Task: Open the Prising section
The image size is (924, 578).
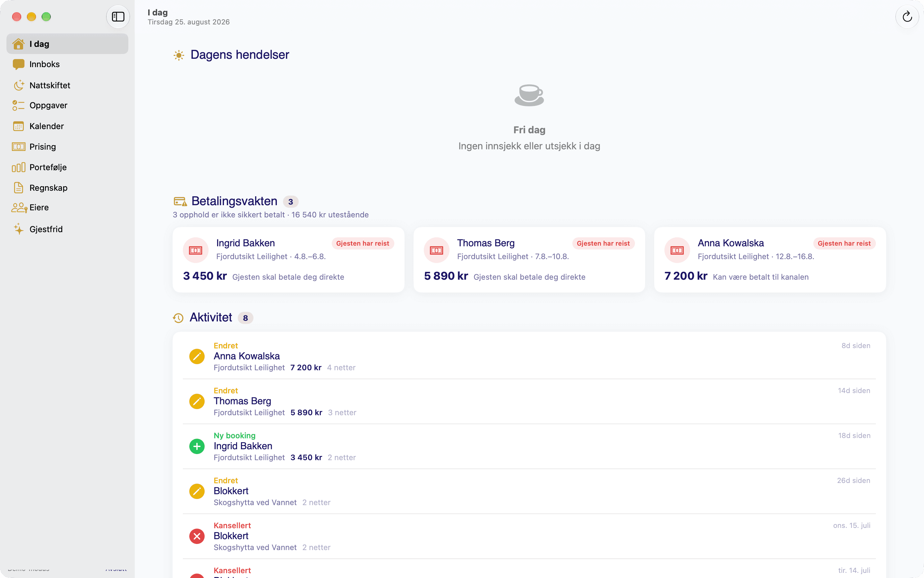Action: pyautogui.click(x=67, y=147)
